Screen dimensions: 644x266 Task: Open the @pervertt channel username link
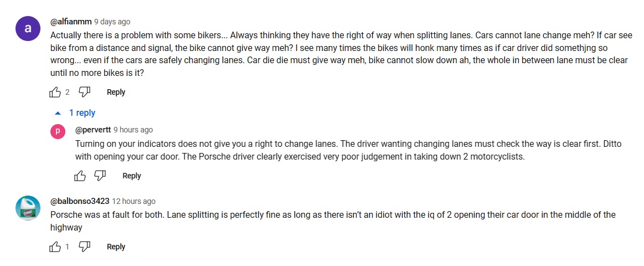tap(93, 130)
